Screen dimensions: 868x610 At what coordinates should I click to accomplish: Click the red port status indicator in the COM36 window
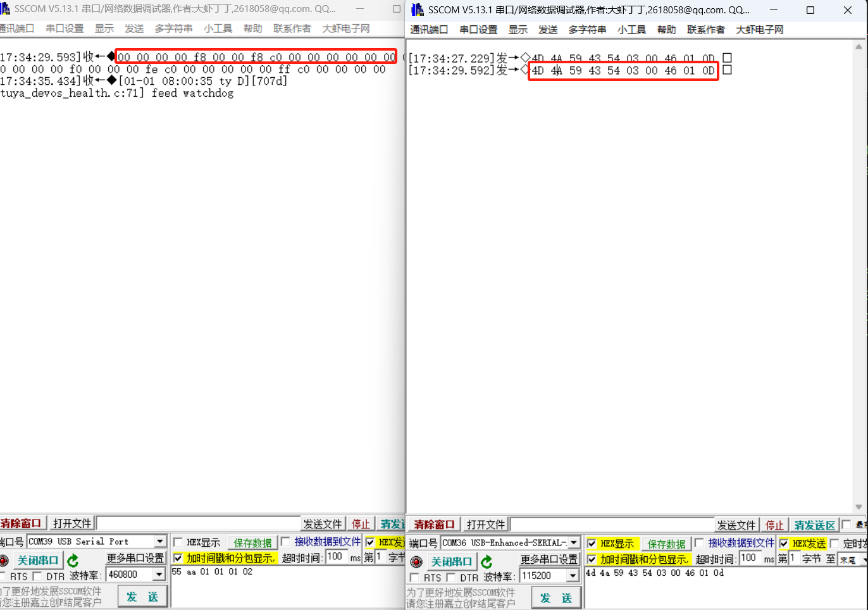pyautogui.click(x=416, y=562)
